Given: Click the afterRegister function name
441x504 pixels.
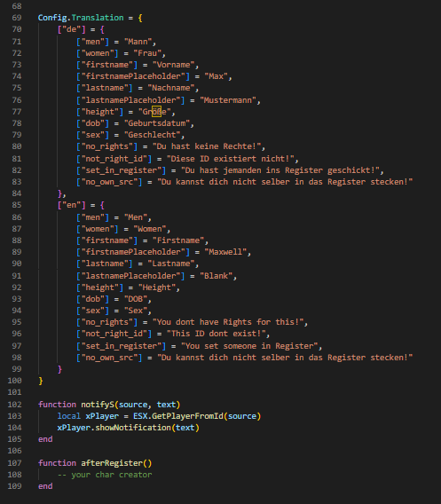Looking at the screenshot, I should point(112,463).
